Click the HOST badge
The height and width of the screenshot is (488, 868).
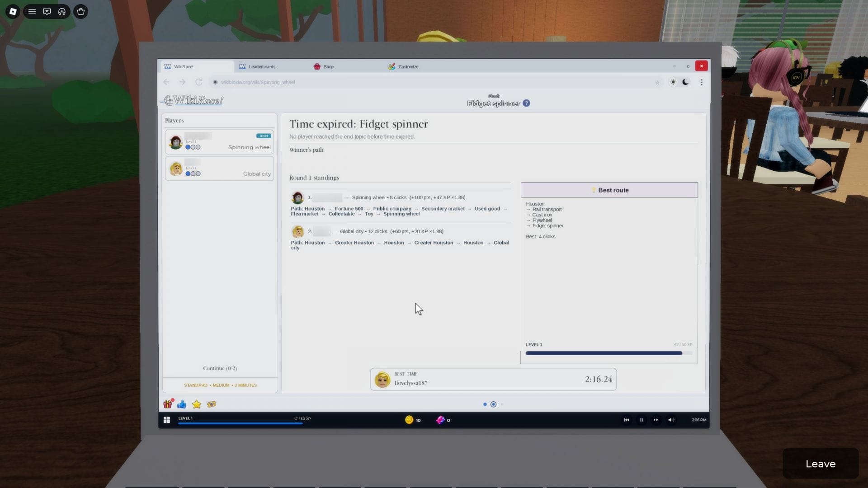pos(264,136)
